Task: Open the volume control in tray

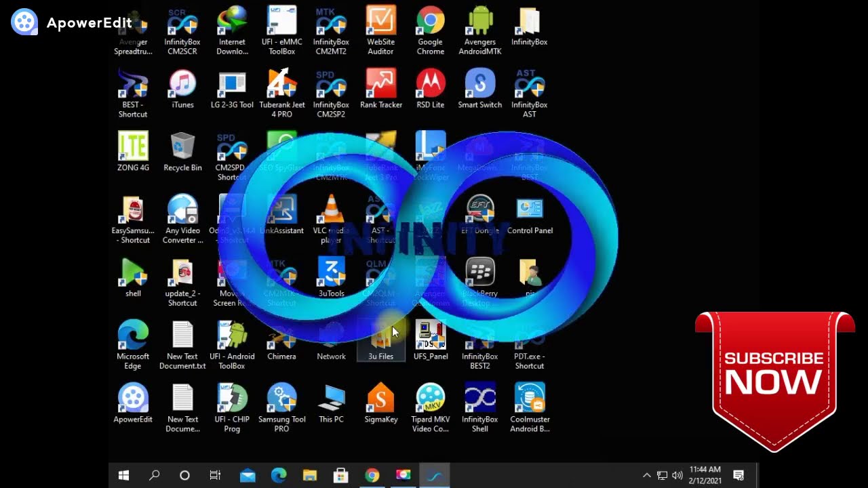Action: (677, 475)
